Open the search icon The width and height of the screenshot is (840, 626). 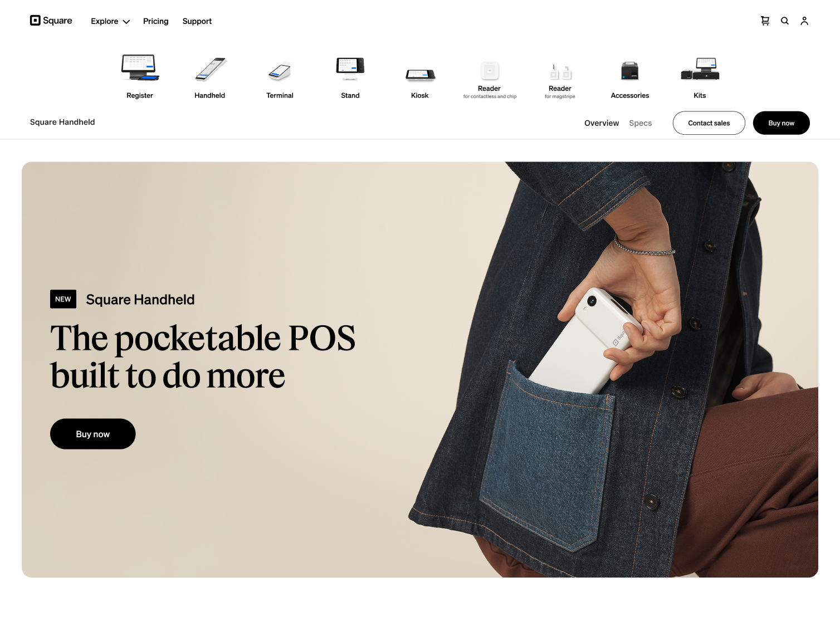pyautogui.click(x=784, y=21)
